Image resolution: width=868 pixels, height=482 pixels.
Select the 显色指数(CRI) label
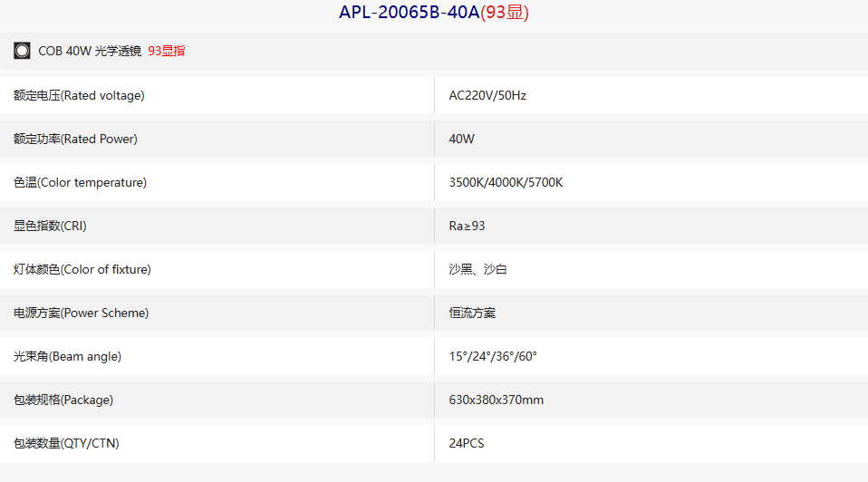pos(50,226)
